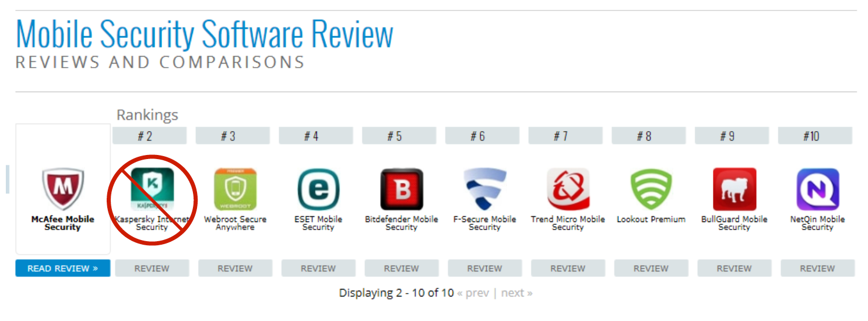Click the Displaying 2 - 10 of 10 text
The height and width of the screenshot is (321, 868).
(396, 293)
